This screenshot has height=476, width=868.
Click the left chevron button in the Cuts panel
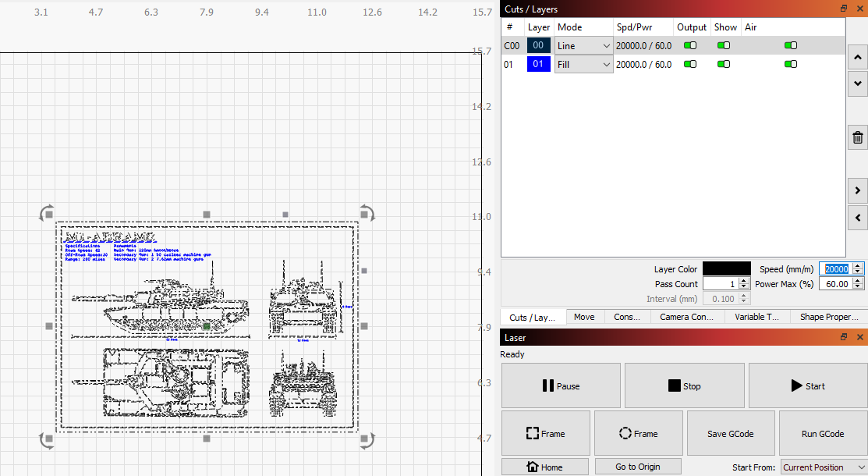click(x=857, y=216)
